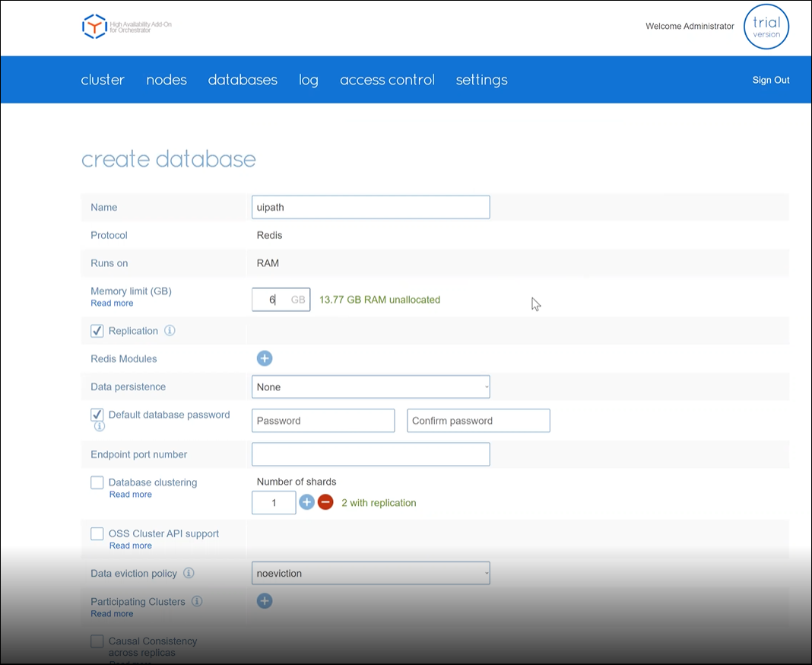Click info icon under Default database password

[99, 426]
